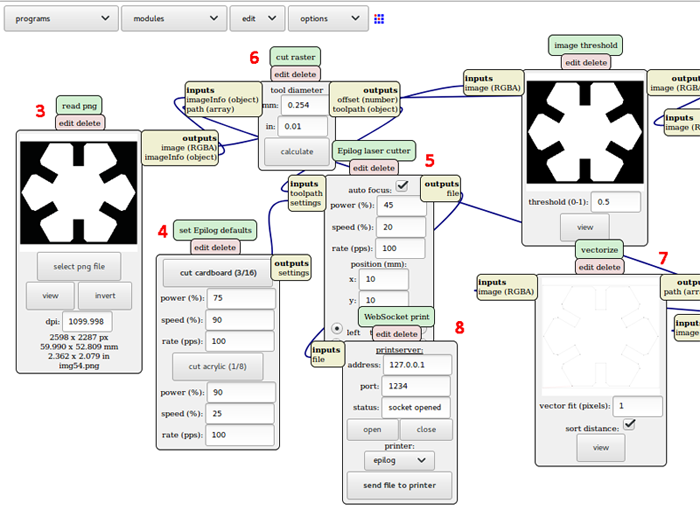Viewport: 700px width, 517px height.
Task: Click the Epilog laser cutter module title
Action: 374,150
